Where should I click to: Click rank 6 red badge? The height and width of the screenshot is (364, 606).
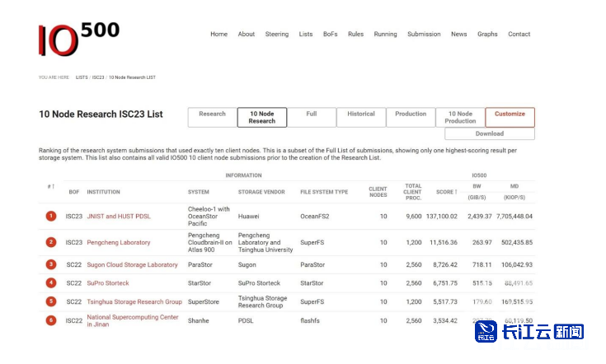pos(51,320)
